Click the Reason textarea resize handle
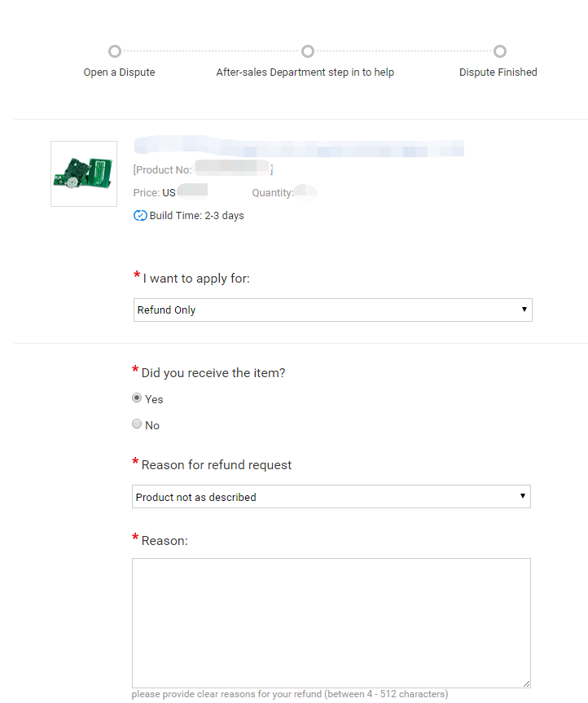 527,683
